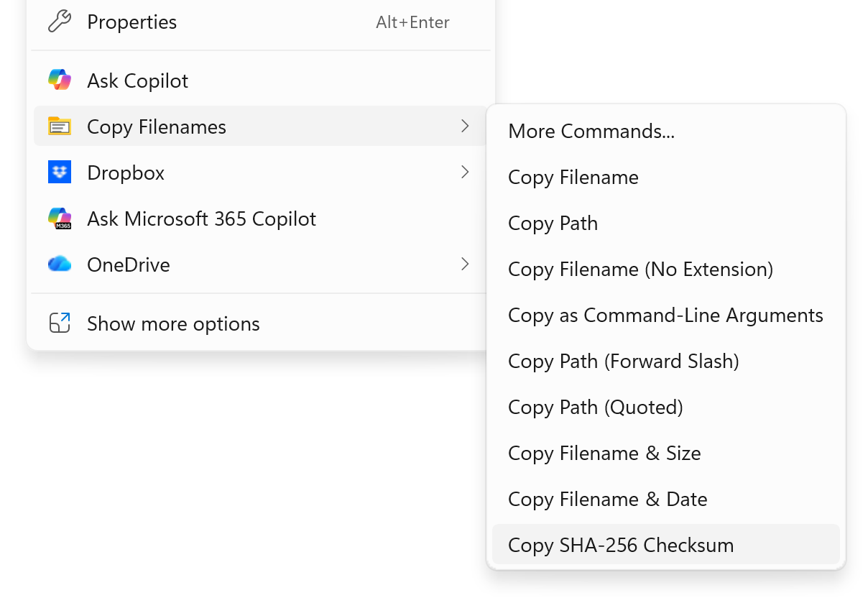Expand the OneDrive submenu chevron

point(465,264)
